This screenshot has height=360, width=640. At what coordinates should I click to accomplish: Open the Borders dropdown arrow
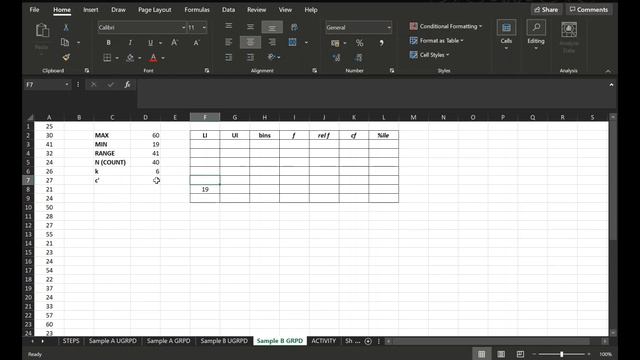(117, 58)
